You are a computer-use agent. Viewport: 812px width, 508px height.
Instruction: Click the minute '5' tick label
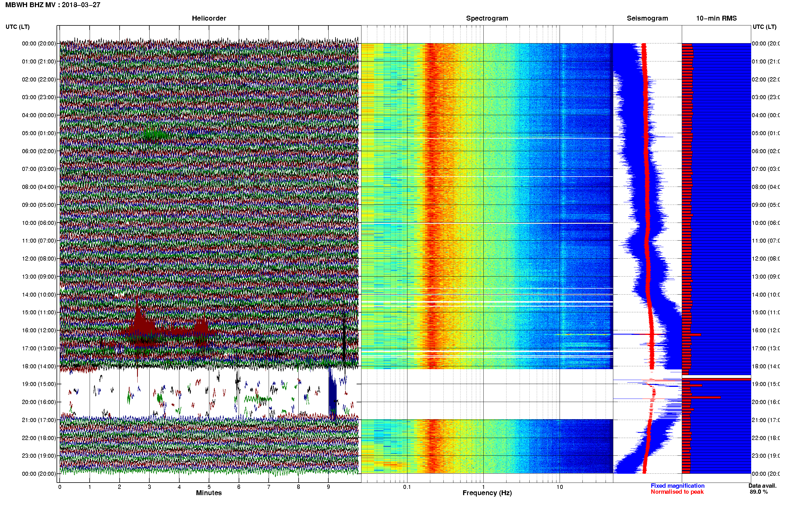pyautogui.click(x=209, y=487)
